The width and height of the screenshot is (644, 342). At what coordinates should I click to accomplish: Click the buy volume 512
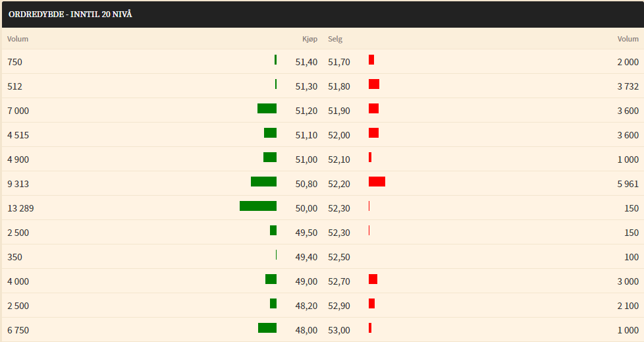[x=14, y=86]
